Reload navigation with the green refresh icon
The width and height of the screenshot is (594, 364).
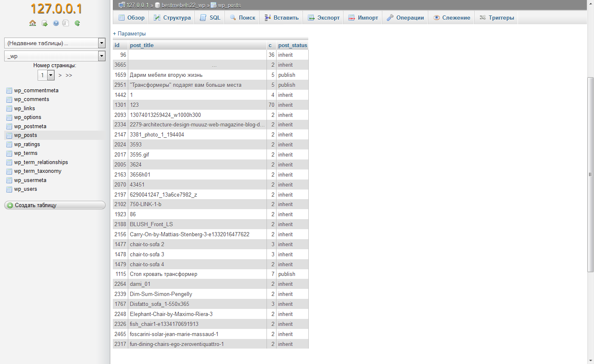[77, 23]
